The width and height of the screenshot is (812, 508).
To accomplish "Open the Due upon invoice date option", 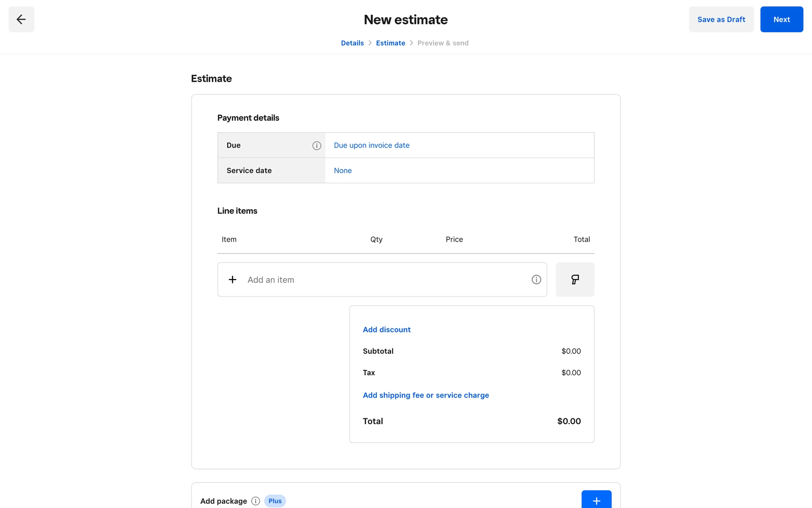I will coord(372,145).
